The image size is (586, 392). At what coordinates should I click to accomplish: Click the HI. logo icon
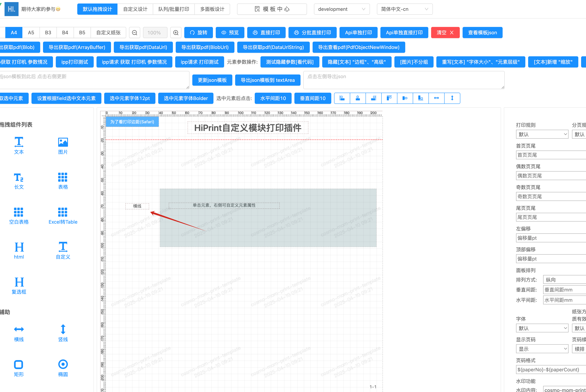pos(12,9)
